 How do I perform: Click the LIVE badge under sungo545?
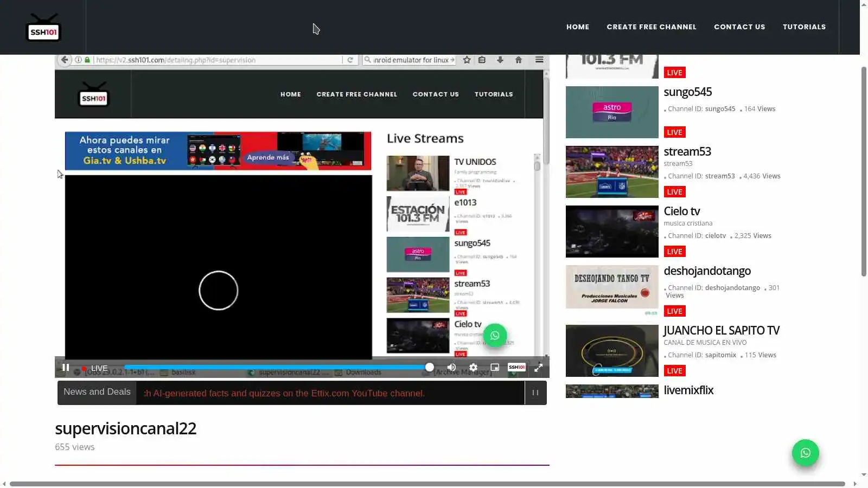click(x=674, y=132)
